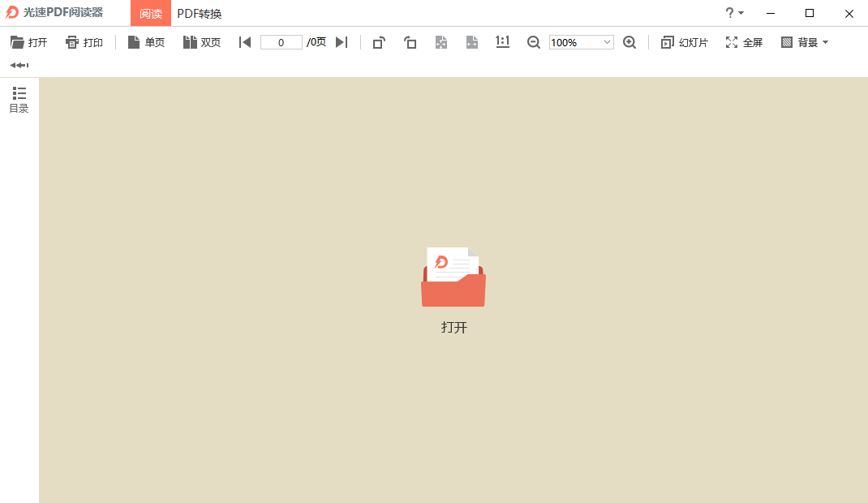This screenshot has height=503, width=868.
Task: Enter fullscreen (全屏) mode
Action: point(744,42)
